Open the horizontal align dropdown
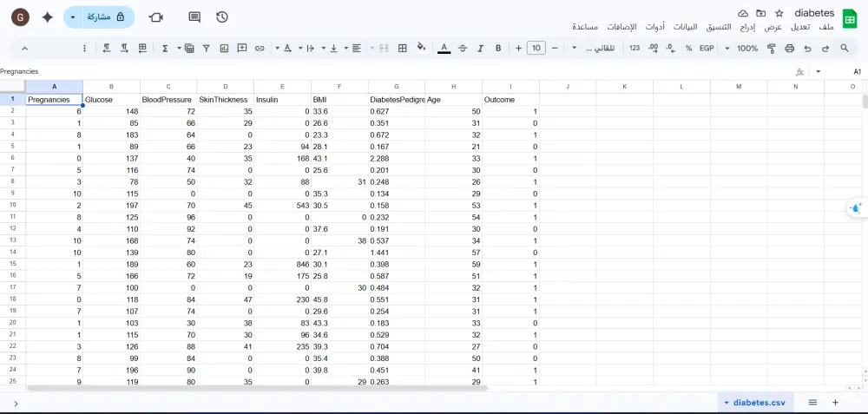This screenshot has width=868, height=414. click(x=352, y=48)
